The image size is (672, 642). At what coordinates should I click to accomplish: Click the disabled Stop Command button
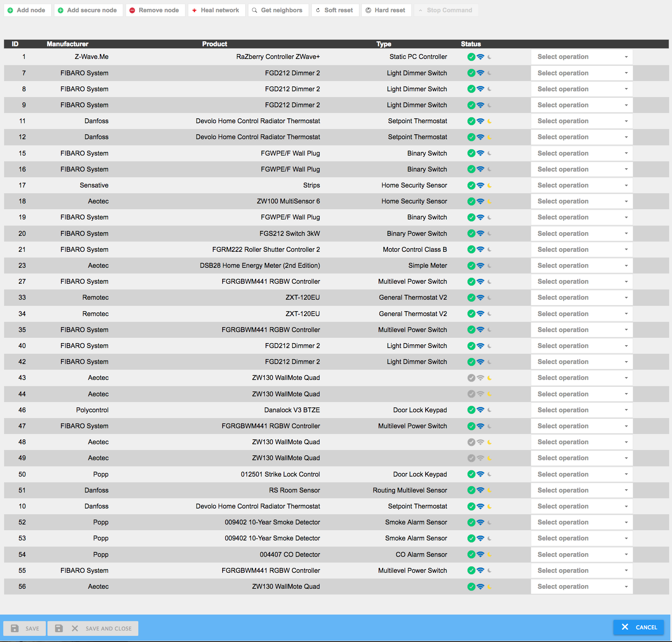(446, 10)
